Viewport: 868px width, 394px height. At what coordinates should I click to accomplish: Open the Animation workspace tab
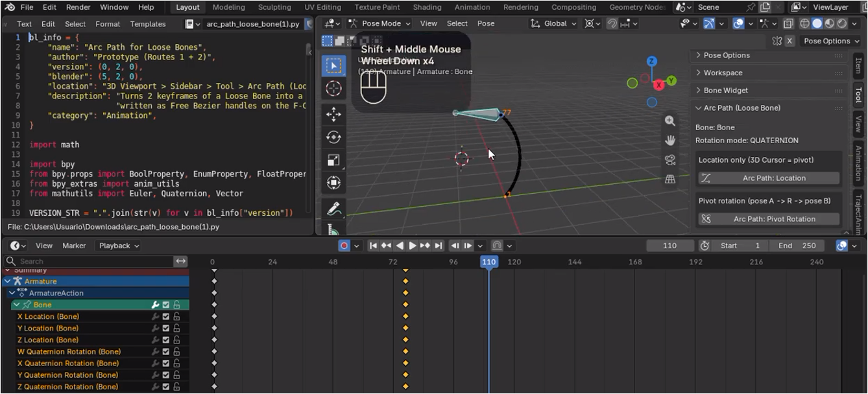point(472,7)
